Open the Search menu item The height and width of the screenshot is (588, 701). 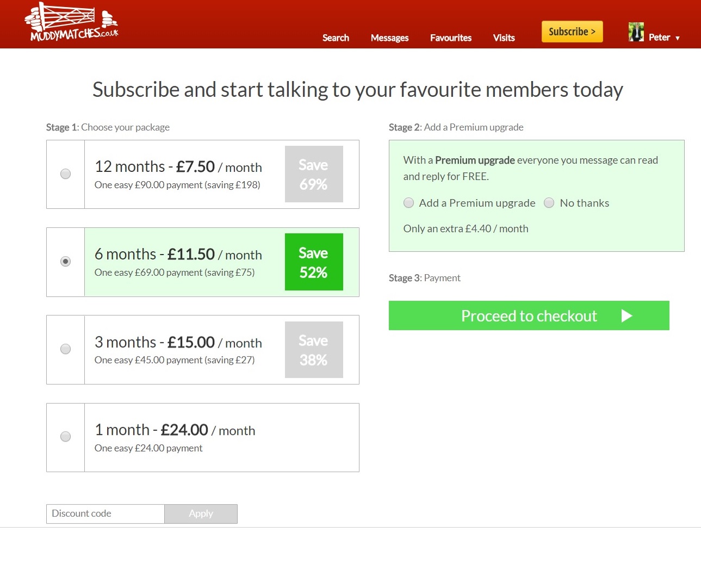(x=336, y=38)
